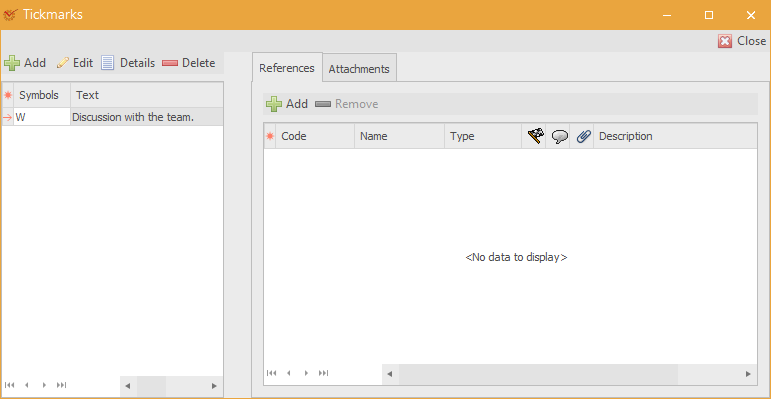Sort by Symbols column header
Viewport: 771px width, 399px height.
coord(42,95)
